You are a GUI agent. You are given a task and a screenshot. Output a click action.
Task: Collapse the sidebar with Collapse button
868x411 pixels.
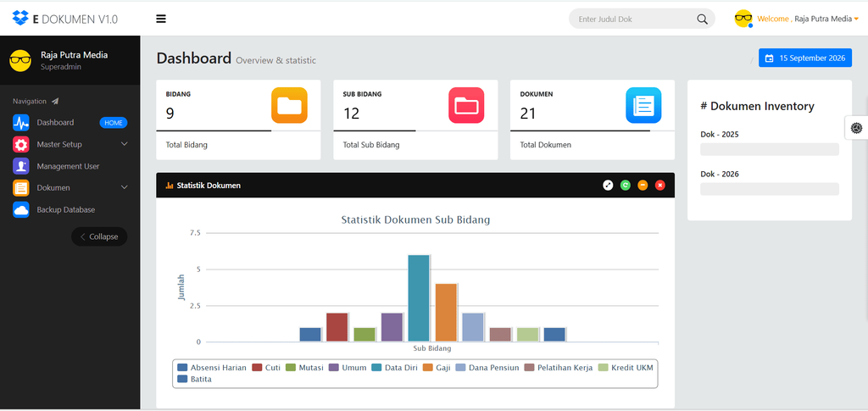click(x=99, y=236)
